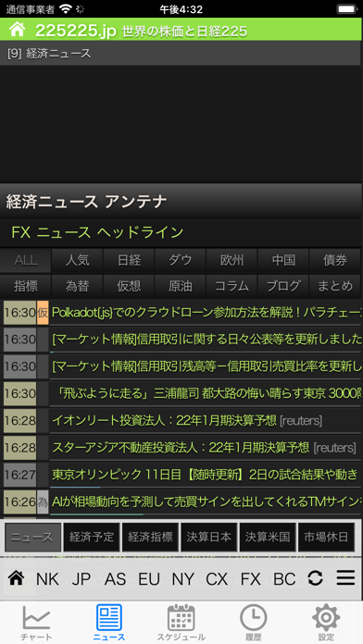Open the チャート chart tab icon

tap(36, 618)
